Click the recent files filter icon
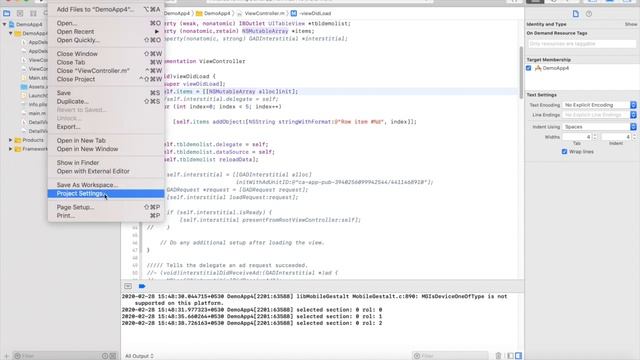This screenshot has height=360, width=640. click(x=105, y=356)
